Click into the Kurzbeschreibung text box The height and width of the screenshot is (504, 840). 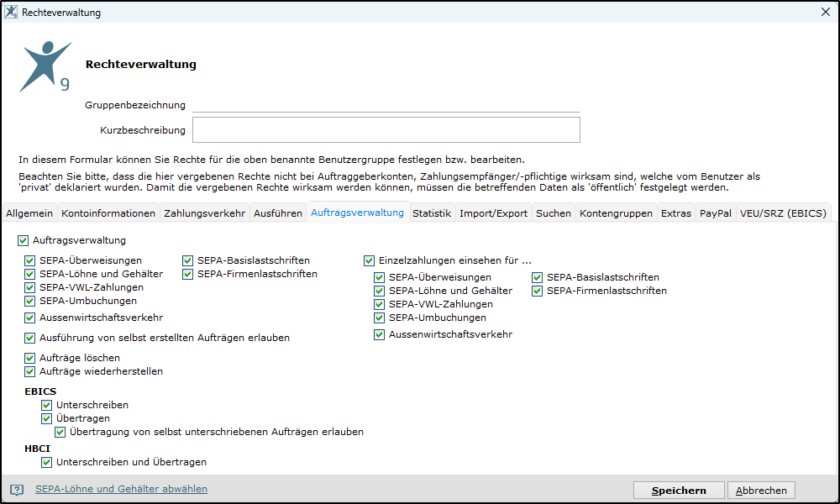pos(386,130)
